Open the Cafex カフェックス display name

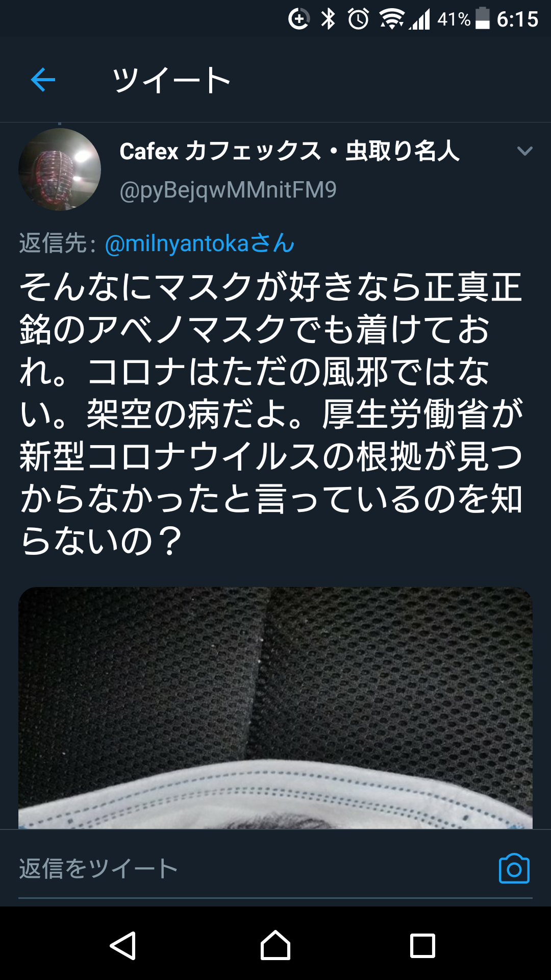pos(289,151)
